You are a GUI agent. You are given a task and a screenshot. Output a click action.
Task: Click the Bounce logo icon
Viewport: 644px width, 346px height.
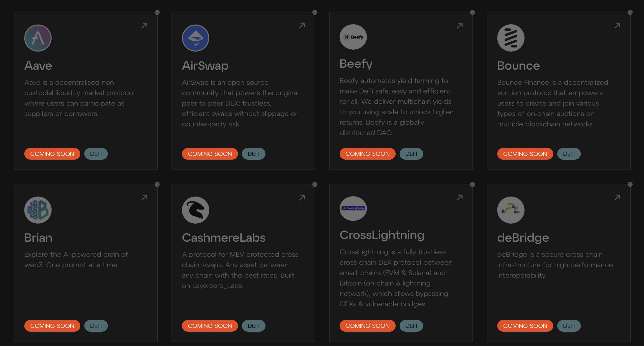511,38
